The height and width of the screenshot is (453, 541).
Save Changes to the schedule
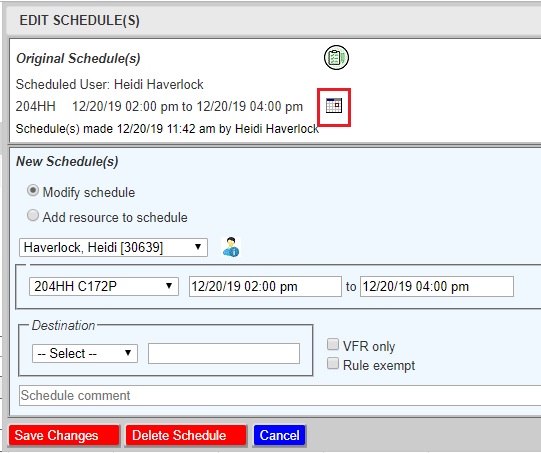point(64,435)
